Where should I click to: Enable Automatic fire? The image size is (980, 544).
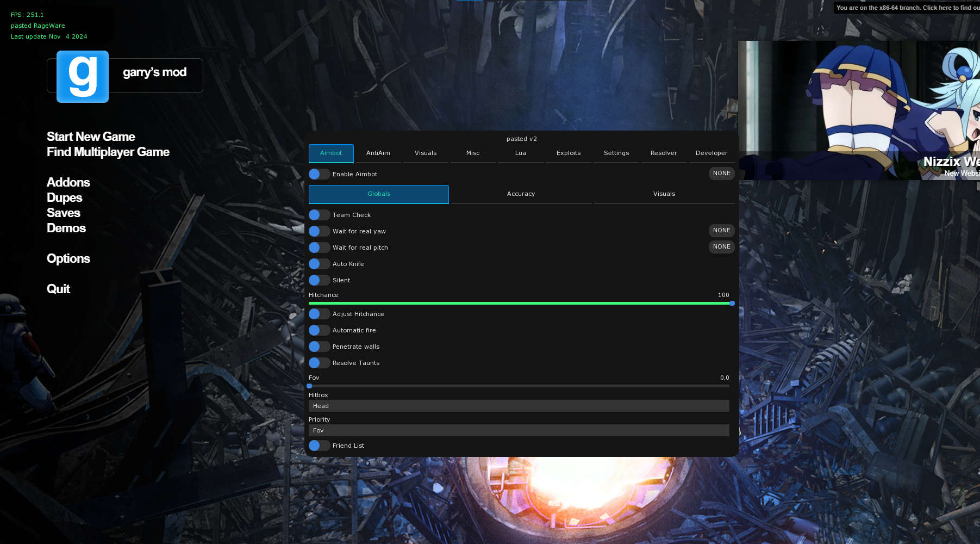[319, 330]
